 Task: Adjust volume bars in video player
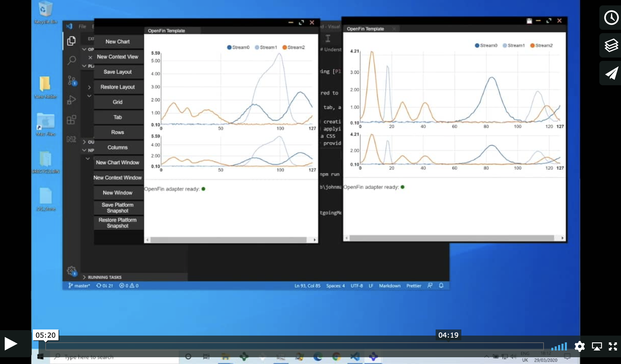559,346
